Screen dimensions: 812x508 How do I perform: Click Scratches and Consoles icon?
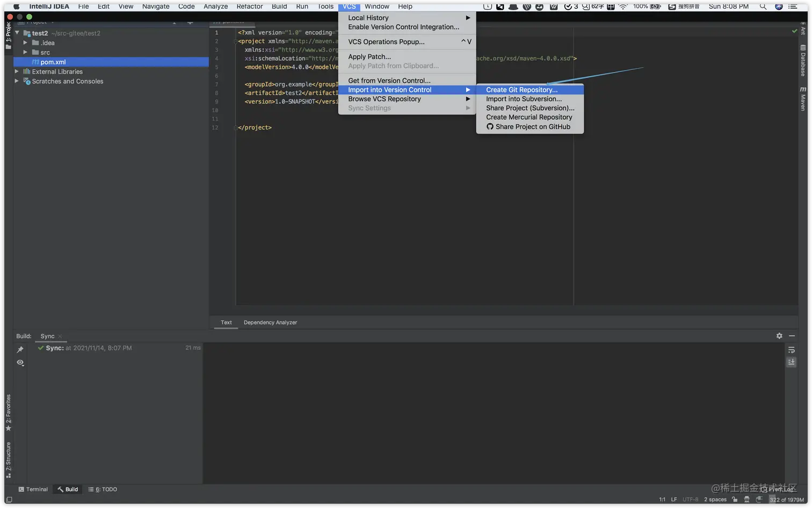click(27, 81)
